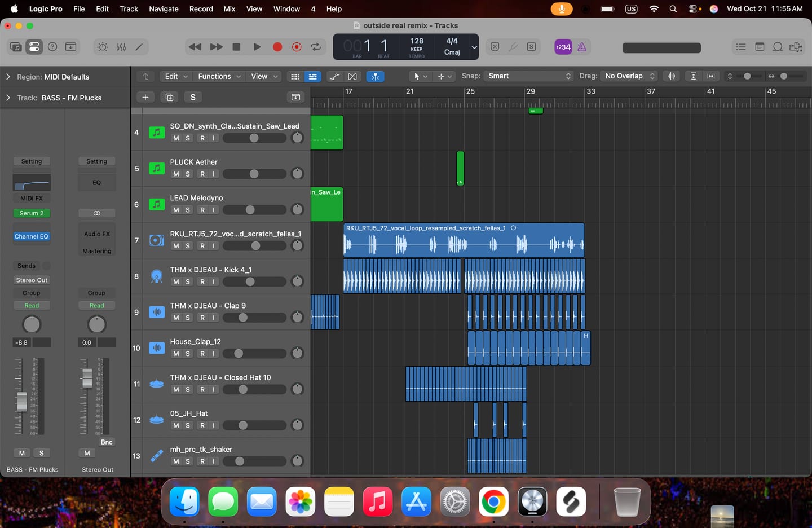The image size is (812, 528).
Task: Click the red Record button
Action: click(x=277, y=47)
